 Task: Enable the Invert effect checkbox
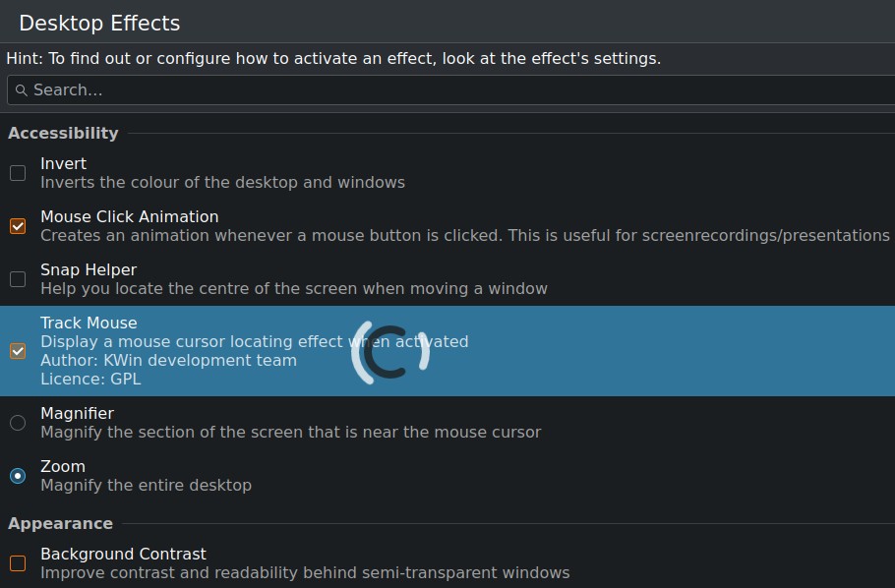18,173
